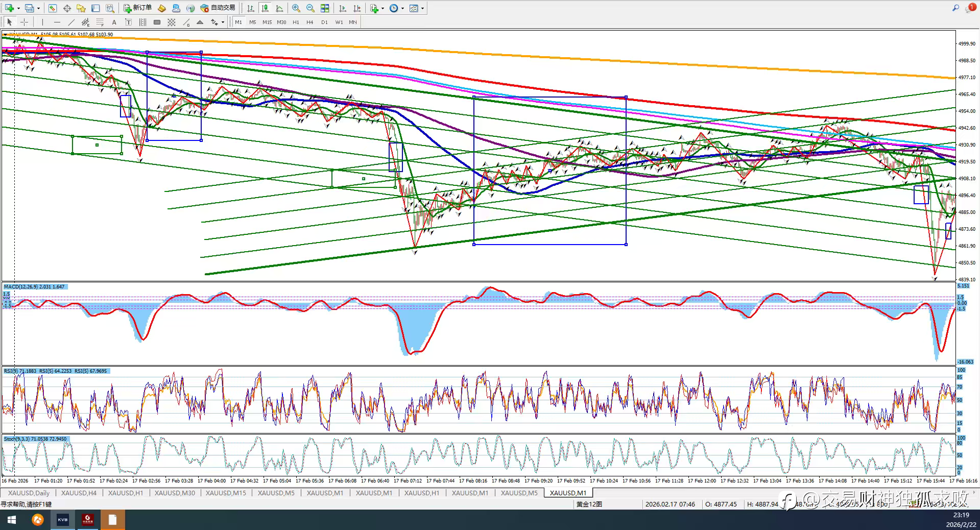Switch timeframe to H4
980x530 pixels.
coord(309,22)
